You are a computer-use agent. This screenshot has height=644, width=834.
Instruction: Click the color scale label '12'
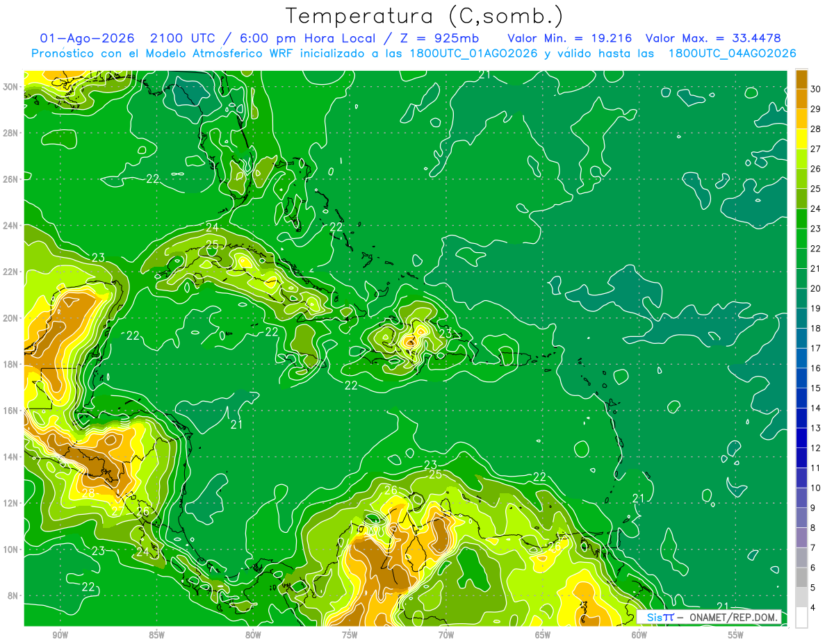click(816, 448)
